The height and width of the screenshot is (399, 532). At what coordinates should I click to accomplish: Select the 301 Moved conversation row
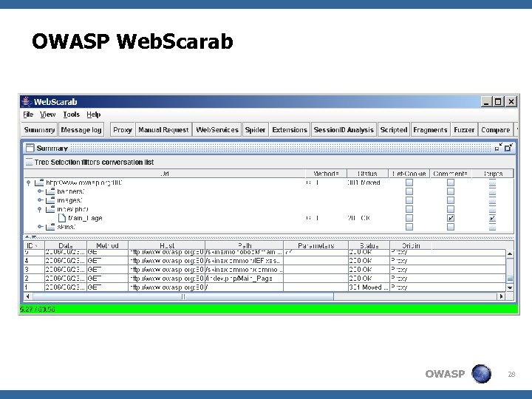pos(265,287)
